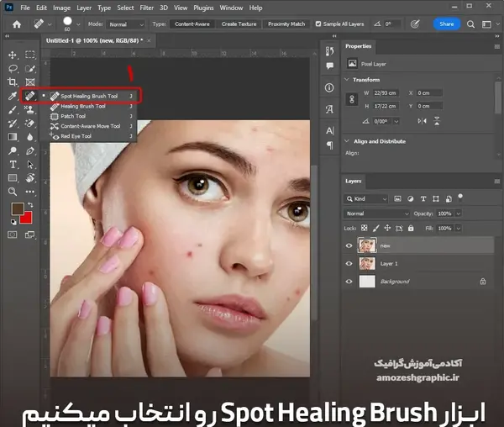Select the Zoom tool
Image resolution: width=504 pixels, height=427 pixels.
13,192
